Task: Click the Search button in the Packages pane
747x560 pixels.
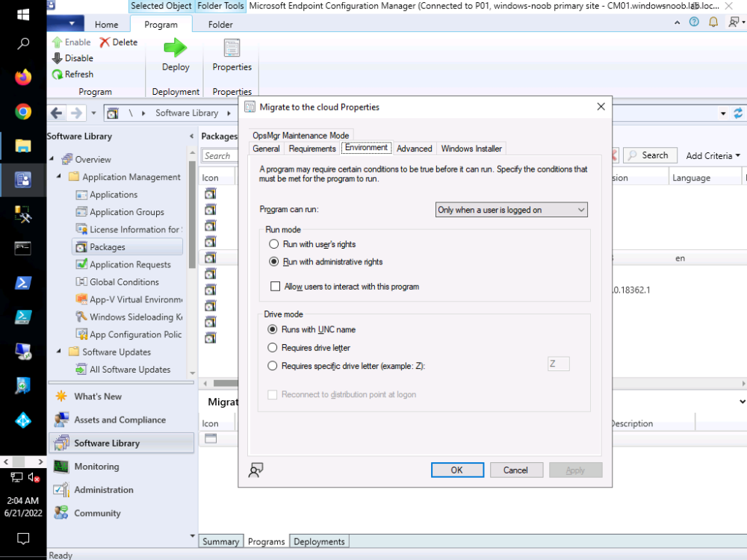Action: tap(650, 155)
